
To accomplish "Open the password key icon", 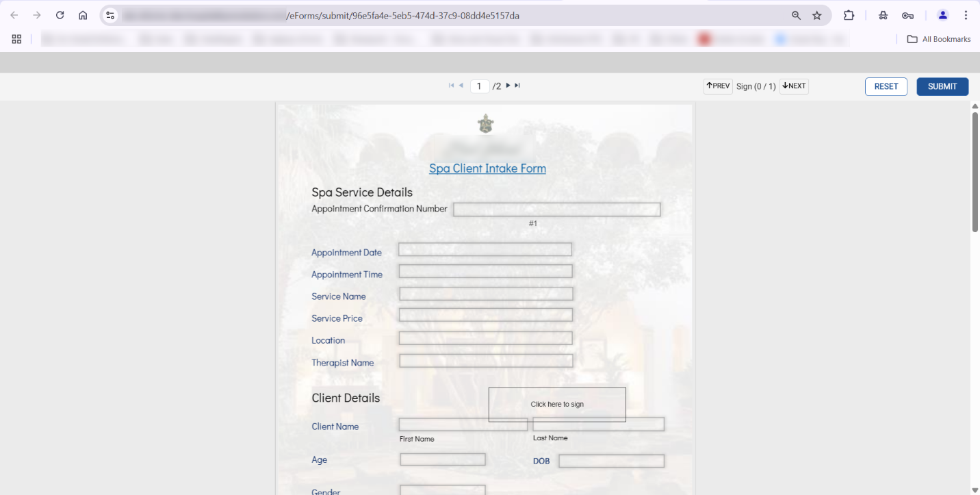I will pos(907,15).
